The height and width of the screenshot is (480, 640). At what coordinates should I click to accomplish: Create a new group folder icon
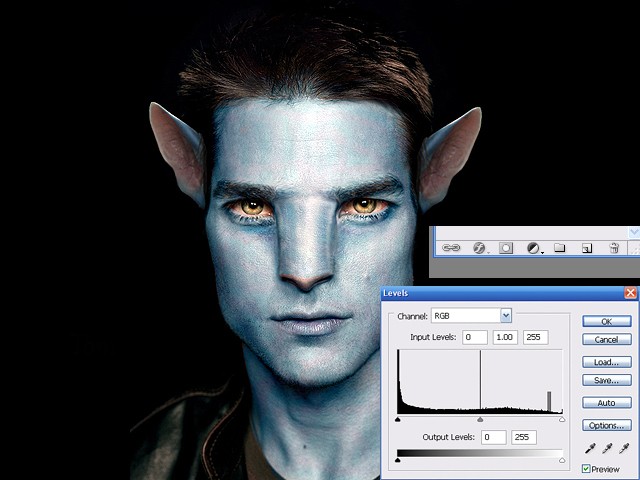point(560,247)
